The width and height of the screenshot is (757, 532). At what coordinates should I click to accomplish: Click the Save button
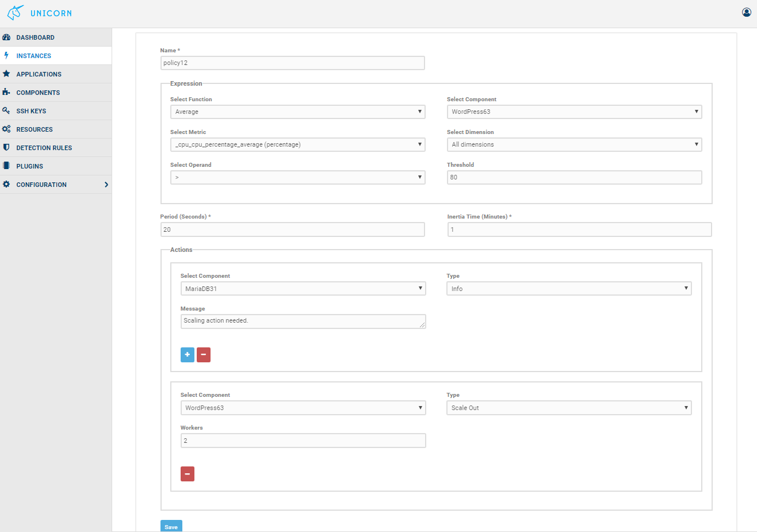click(x=171, y=526)
